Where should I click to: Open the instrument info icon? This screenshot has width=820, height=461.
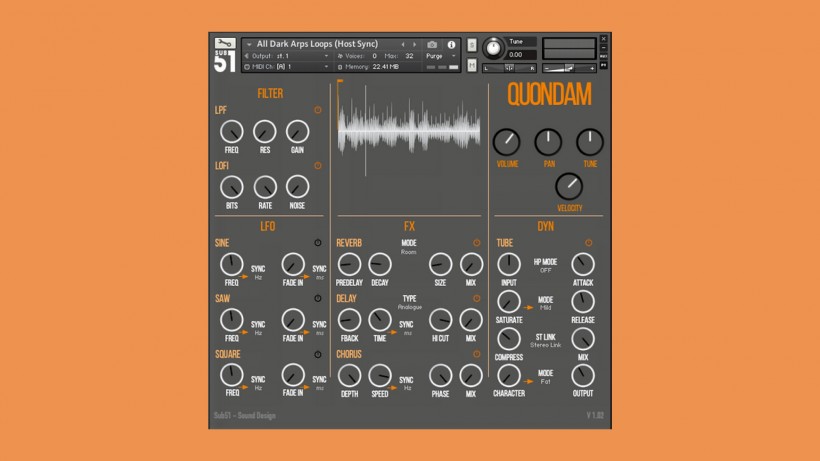pyautogui.click(x=451, y=45)
